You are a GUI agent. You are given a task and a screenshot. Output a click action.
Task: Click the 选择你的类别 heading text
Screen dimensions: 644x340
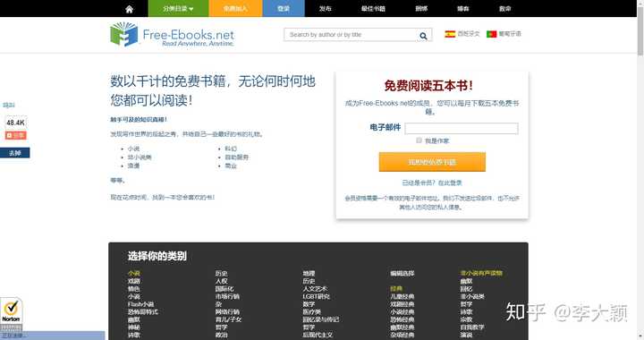pyautogui.click(x=157, y=256)
